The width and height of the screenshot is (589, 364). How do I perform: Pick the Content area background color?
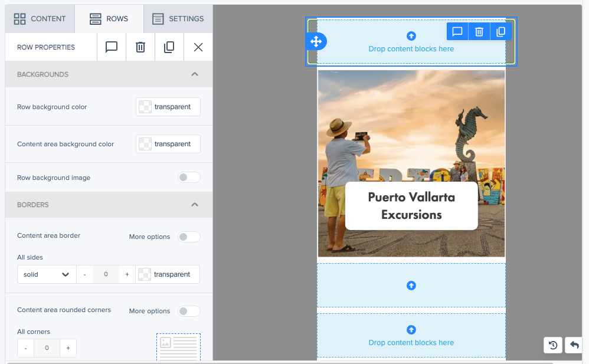168,144
